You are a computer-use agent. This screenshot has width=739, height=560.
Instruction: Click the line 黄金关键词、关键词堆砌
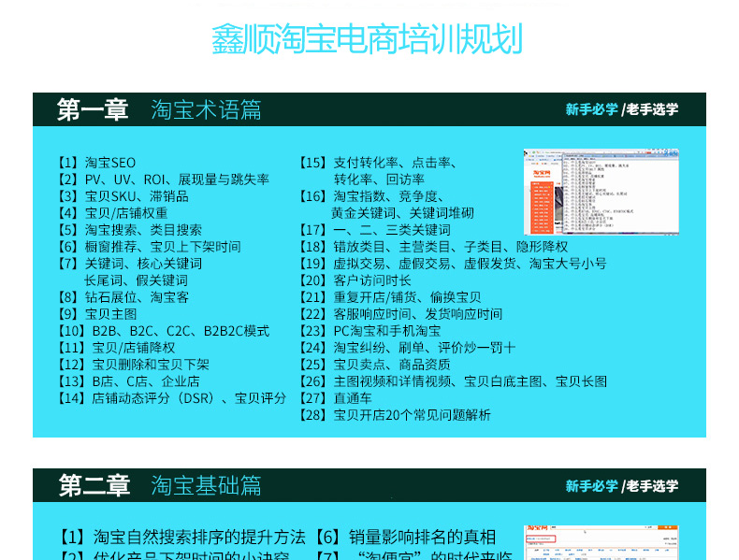coord(402,213)
